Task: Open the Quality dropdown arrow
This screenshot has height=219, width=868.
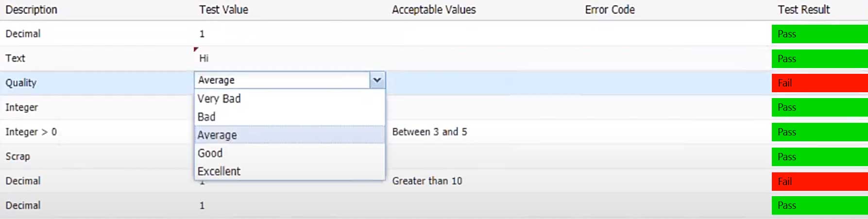Action: click(x=377, y=80)
